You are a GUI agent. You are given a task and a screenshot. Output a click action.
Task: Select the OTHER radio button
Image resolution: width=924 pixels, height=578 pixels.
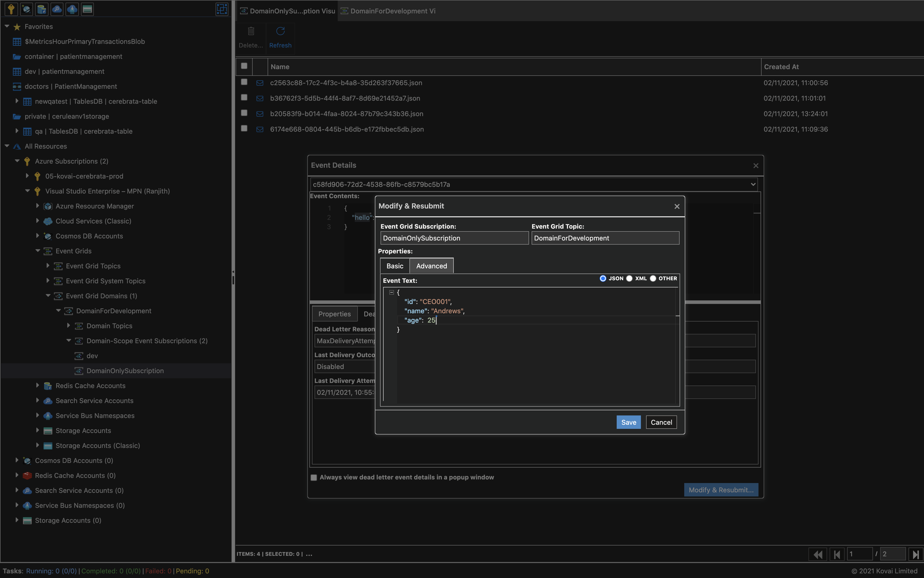coord(653,278)
